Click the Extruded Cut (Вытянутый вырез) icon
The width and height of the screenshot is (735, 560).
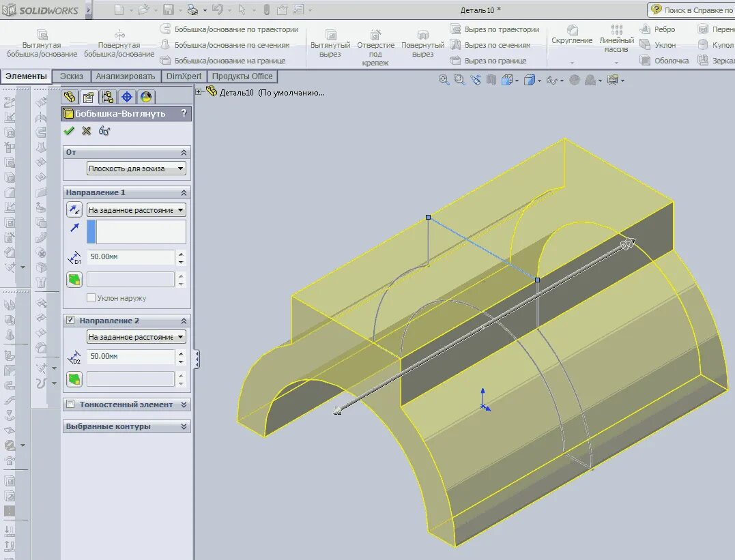click(x=330, y=34)
